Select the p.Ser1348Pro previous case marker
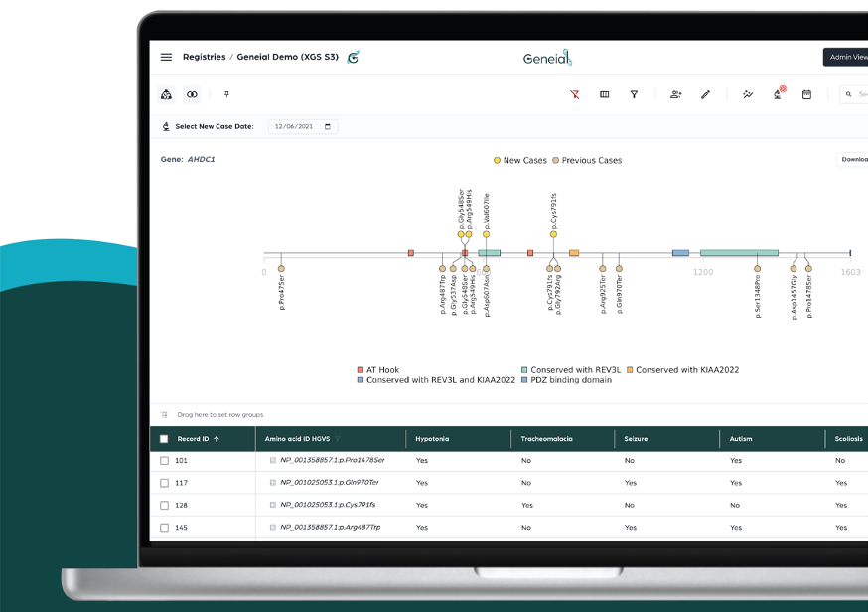Screen dimensions: 868x612 [x=758, y=269]
